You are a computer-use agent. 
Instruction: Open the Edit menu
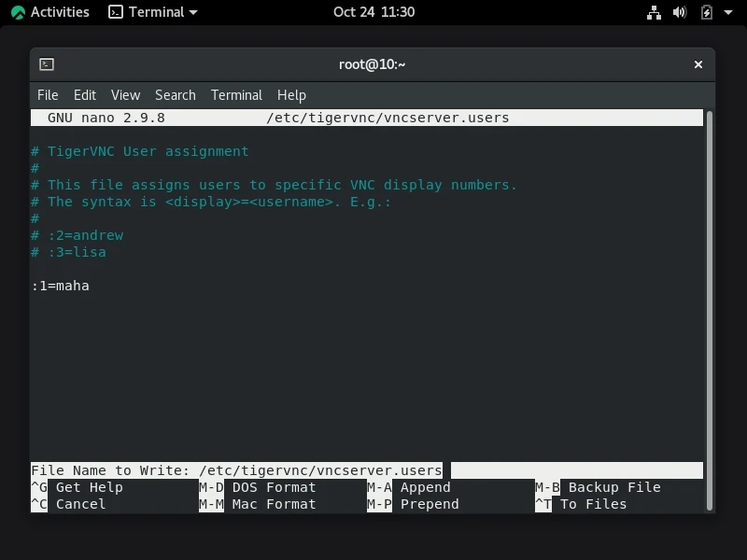85,94
